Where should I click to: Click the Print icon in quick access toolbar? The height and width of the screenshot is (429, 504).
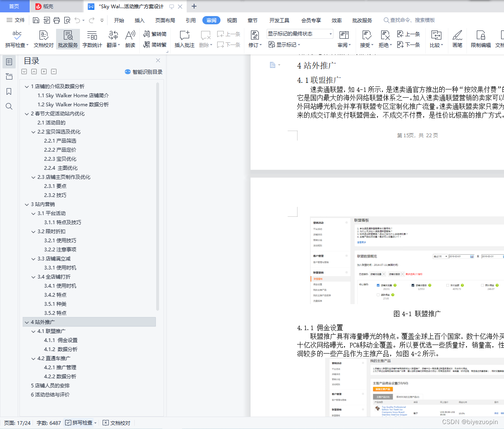56,20
